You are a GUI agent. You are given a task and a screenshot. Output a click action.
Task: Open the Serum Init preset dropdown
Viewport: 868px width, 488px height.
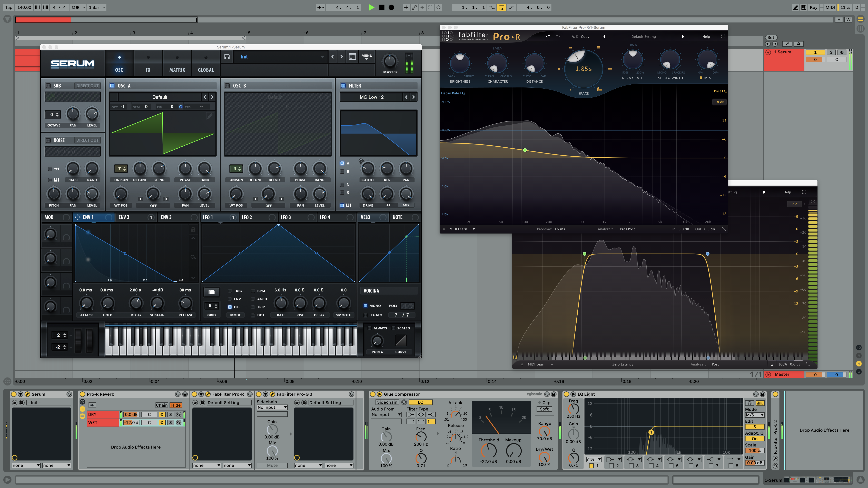click(280, 57)
